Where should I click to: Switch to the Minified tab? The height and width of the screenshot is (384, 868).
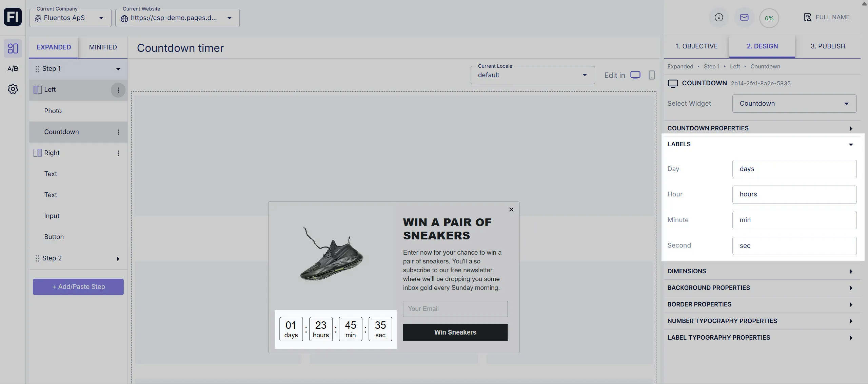103,47
